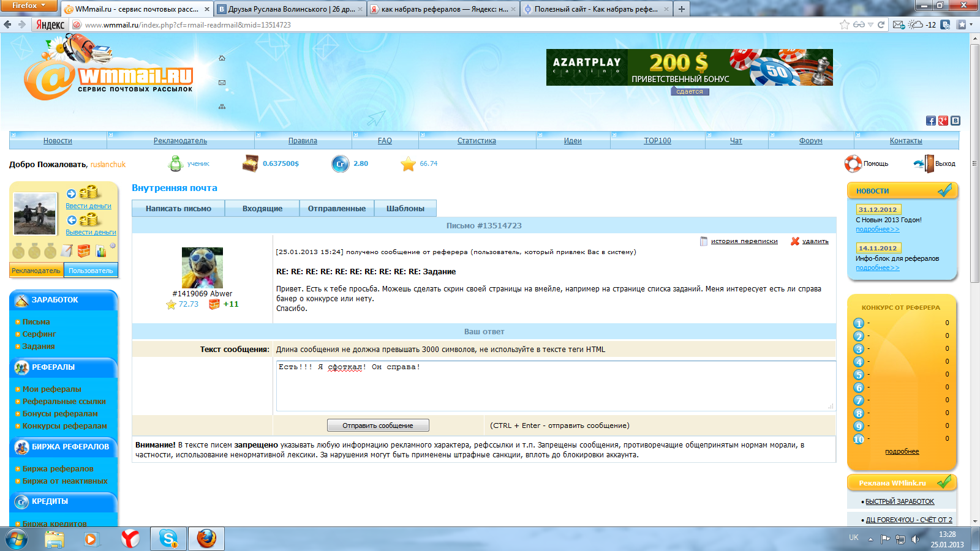The height and width of the screenshot is (551, 980).
Task: Switch to the Пользователь tab in profile panel
Action: pyautogui.click(x=91, y=271)
